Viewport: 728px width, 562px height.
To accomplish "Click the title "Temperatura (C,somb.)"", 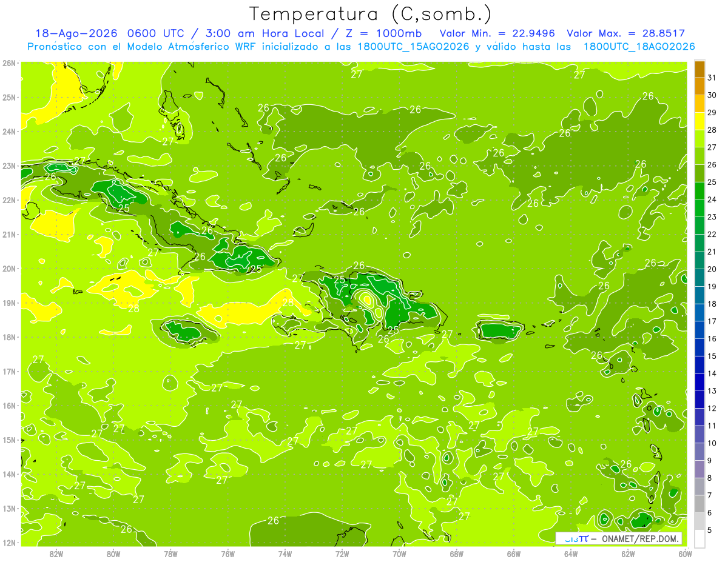I will [x=371, y=14].
